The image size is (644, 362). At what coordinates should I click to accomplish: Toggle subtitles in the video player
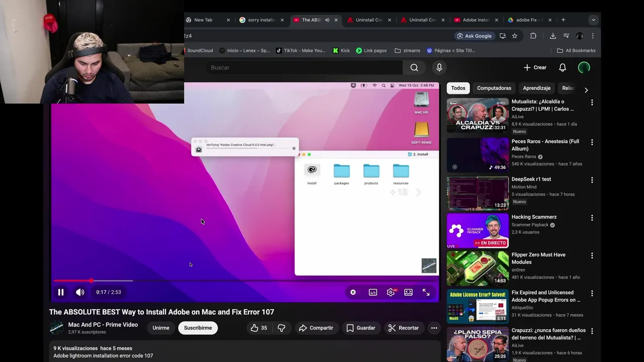click(x=373, y=292)
